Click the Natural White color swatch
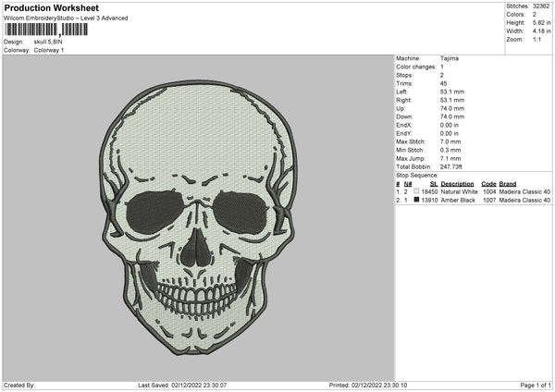Screen dimensions: 555x392 (x=416, y=191)
